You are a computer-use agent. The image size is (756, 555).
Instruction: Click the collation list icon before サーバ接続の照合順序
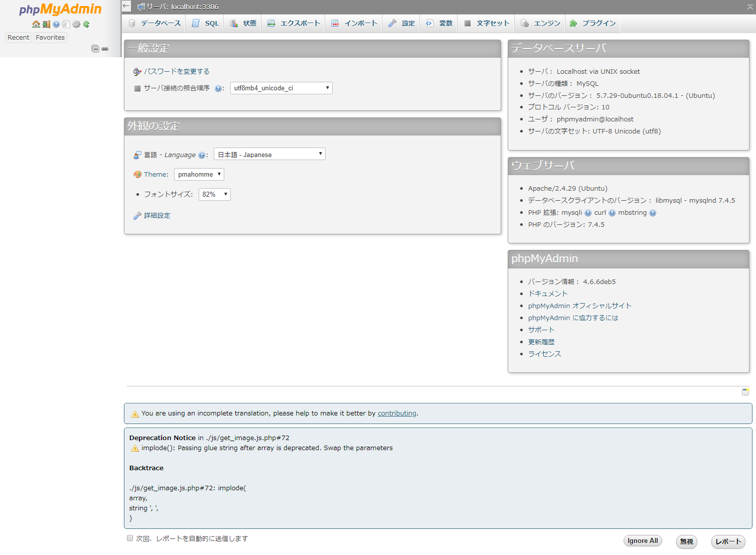(x=137, y=88)
